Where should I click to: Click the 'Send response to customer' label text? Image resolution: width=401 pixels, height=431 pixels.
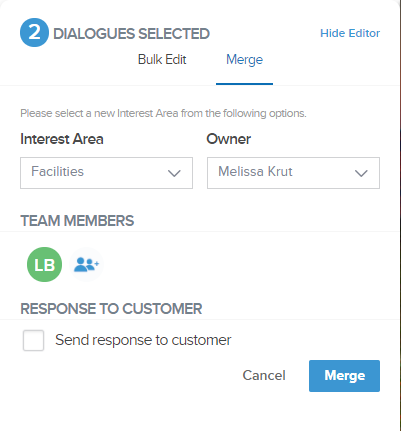tap(143, 340)
